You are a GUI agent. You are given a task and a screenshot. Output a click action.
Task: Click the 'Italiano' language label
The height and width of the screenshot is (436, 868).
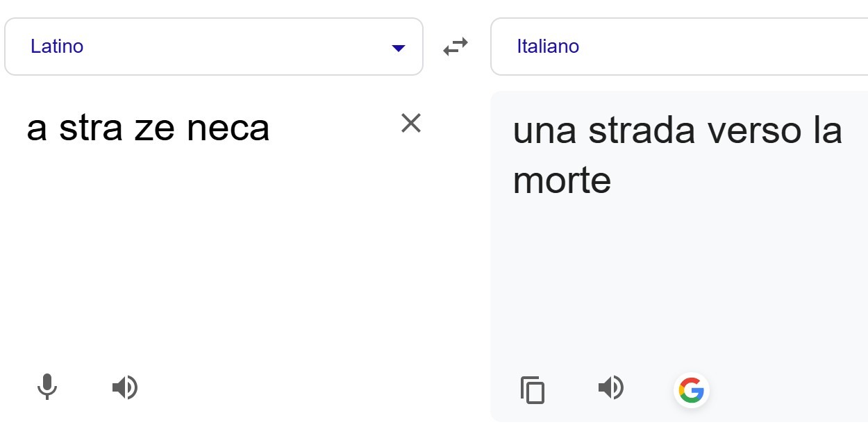click(x=548, y=47)
